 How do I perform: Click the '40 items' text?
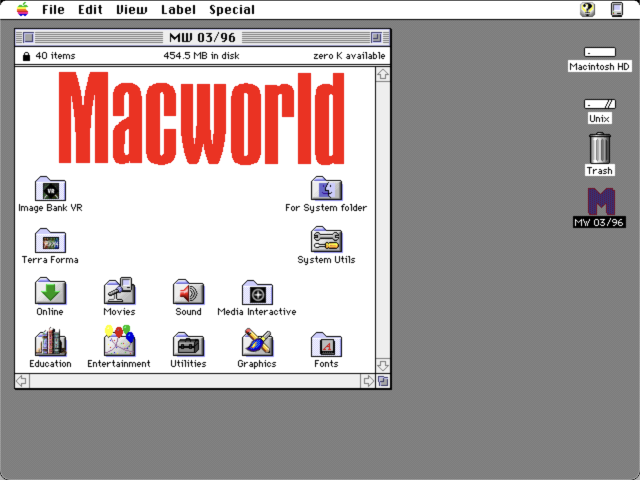[x=55, y=56]
